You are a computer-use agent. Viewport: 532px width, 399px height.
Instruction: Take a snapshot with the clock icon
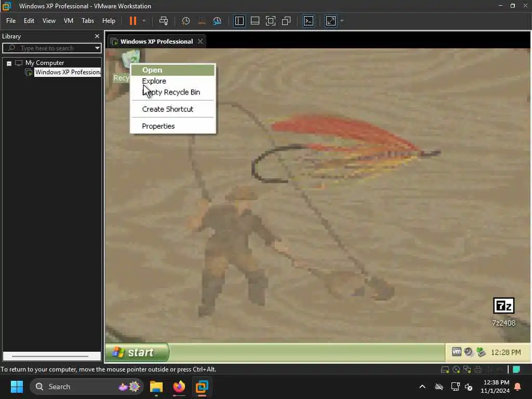click(185, 21)
